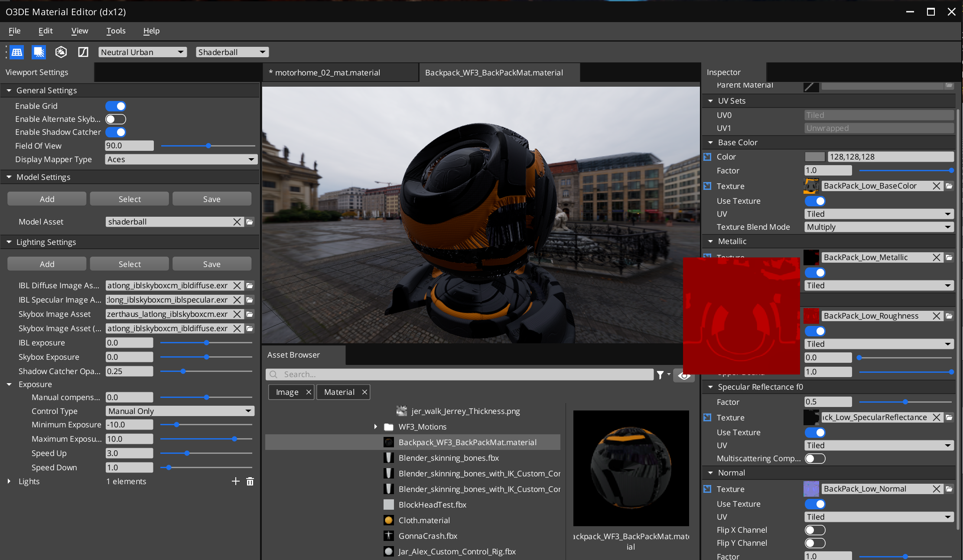Collapse the Lighting Settings section

coord(9,242)
